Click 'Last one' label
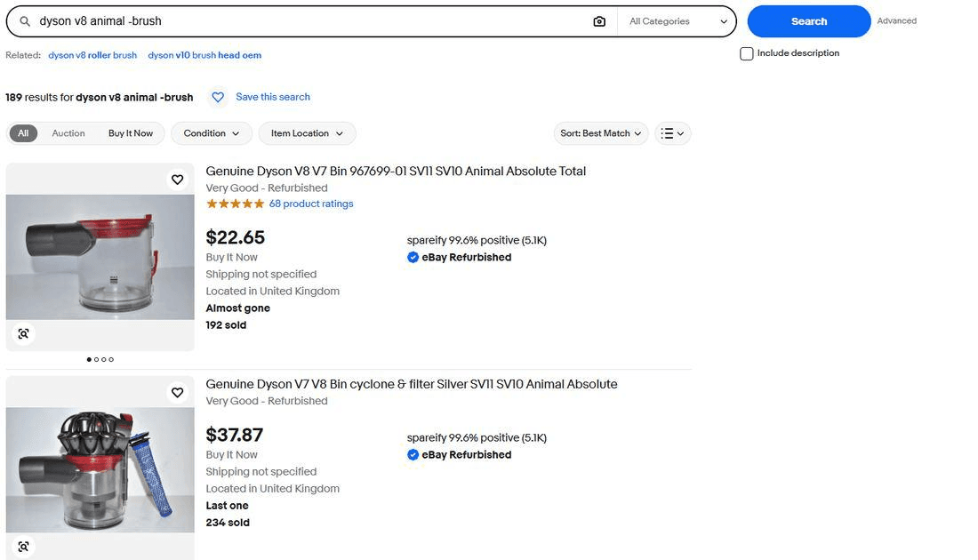 tap(227, 506)
